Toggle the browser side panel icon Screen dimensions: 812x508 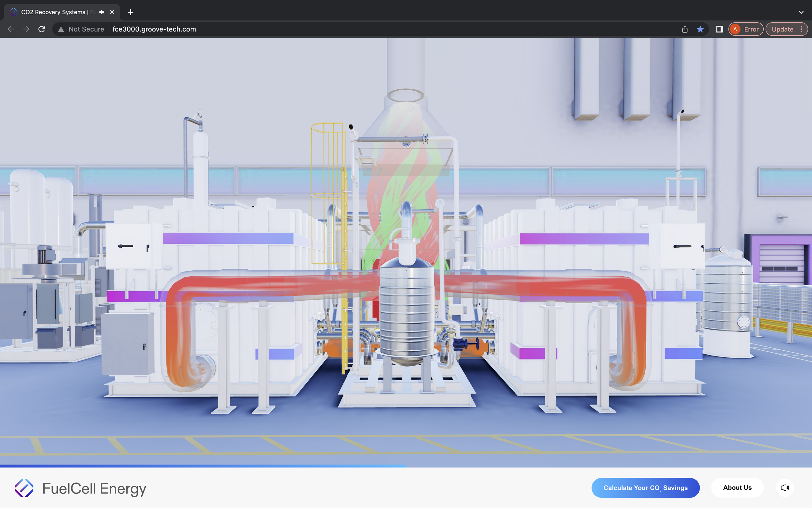pos(719,29)
